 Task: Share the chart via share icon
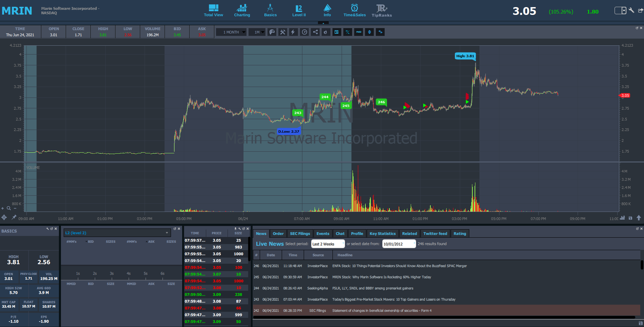[315, 32]
